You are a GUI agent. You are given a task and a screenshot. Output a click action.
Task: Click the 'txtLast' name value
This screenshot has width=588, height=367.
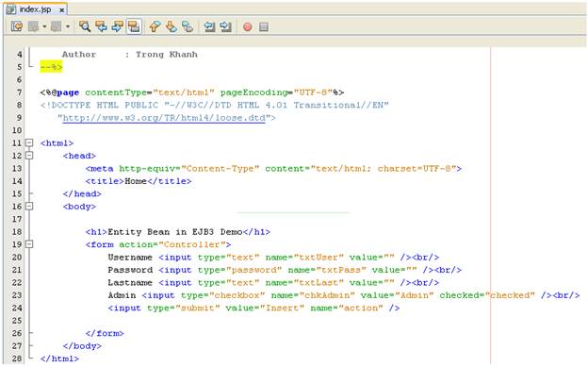(318, 283)
